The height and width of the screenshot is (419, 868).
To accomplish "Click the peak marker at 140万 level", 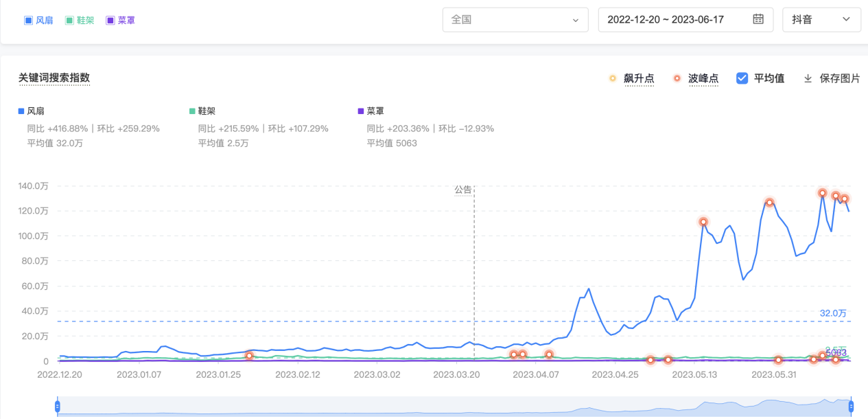I will [822, 193].
